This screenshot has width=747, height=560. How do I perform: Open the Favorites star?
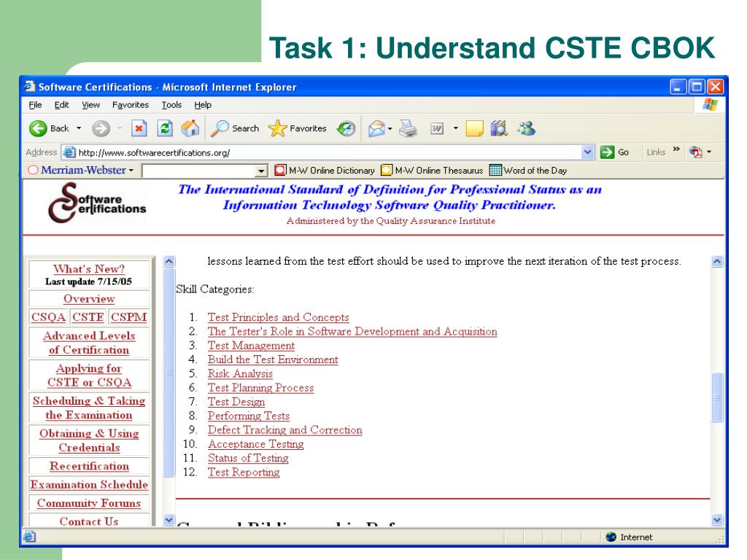pos(277,128)
